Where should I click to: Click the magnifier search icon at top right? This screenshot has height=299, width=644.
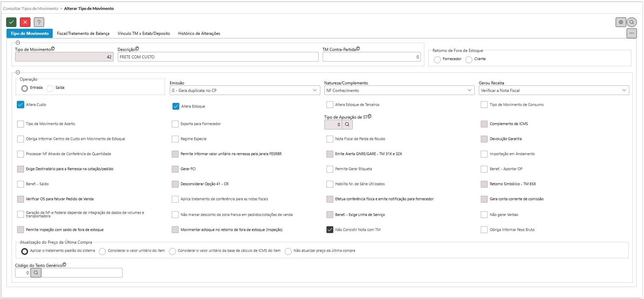coord(632,22)
